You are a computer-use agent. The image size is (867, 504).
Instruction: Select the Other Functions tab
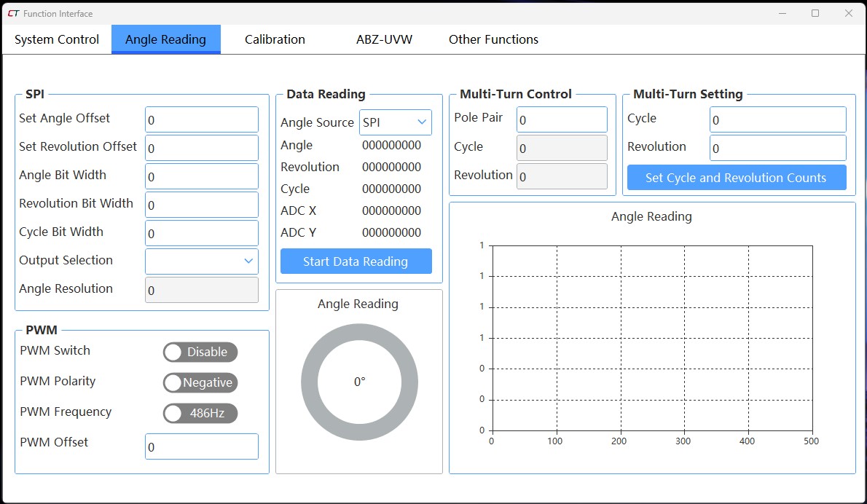coord(493,39)
